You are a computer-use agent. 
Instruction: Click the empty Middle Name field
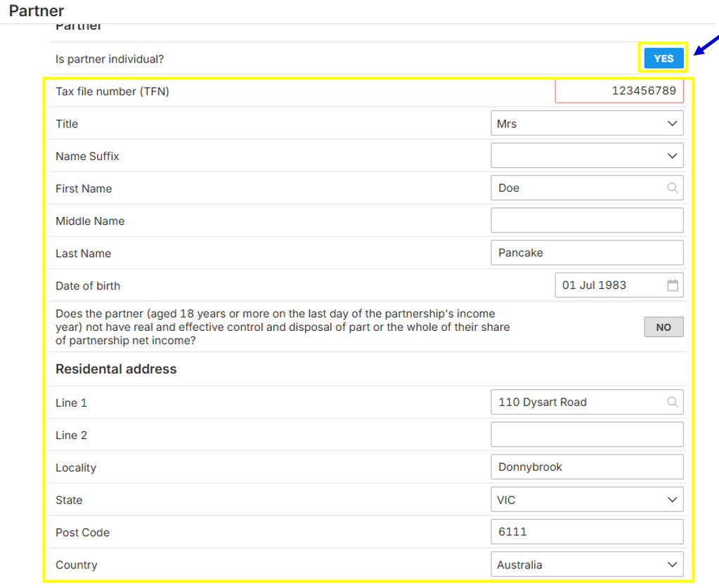pyautogui.click(x=587, y=221)
